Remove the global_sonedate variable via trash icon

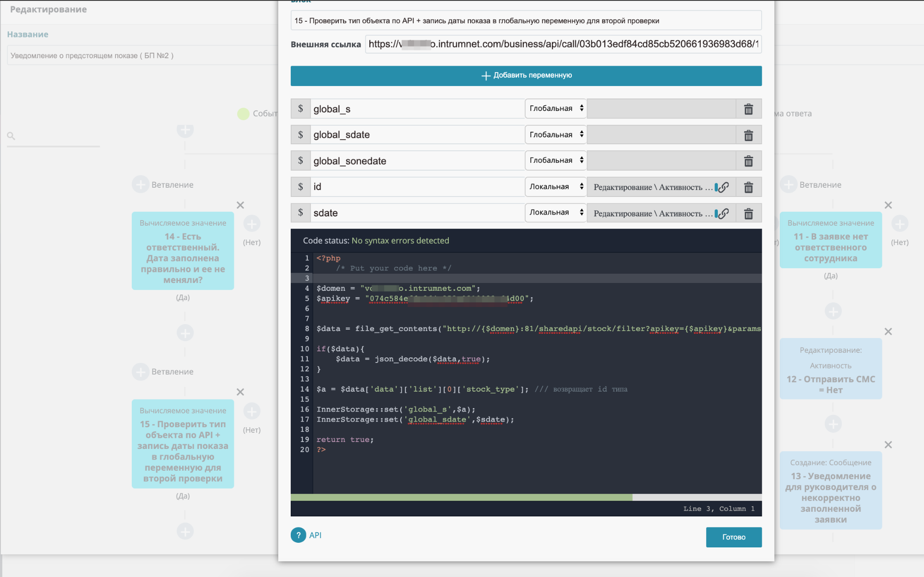pos(748,161)
